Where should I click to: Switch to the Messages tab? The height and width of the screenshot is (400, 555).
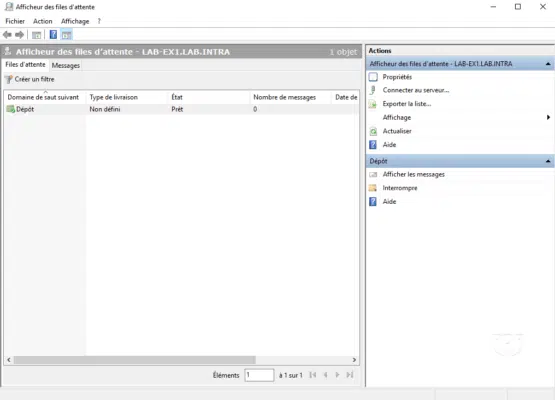[65, 65]
